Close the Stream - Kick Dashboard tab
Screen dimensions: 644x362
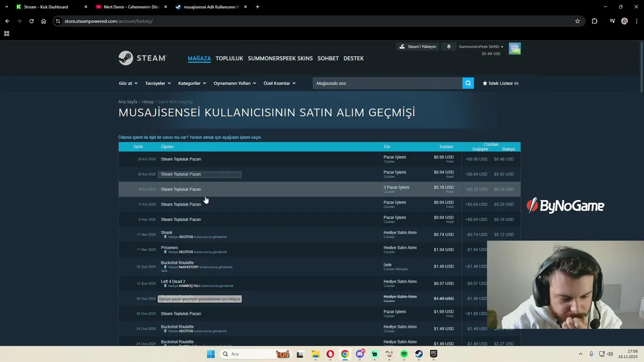coord(86,7)
